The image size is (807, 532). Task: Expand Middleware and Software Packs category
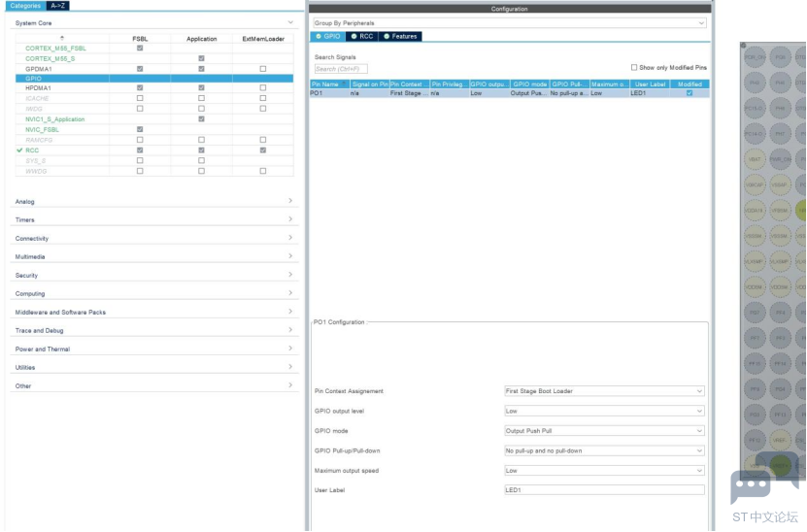tap(290, 312)
